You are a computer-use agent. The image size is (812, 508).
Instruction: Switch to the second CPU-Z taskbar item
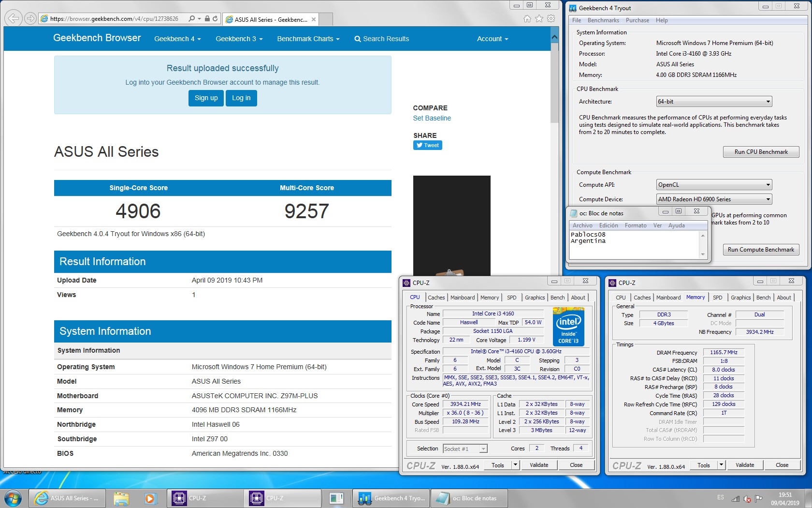click(283, 498)
